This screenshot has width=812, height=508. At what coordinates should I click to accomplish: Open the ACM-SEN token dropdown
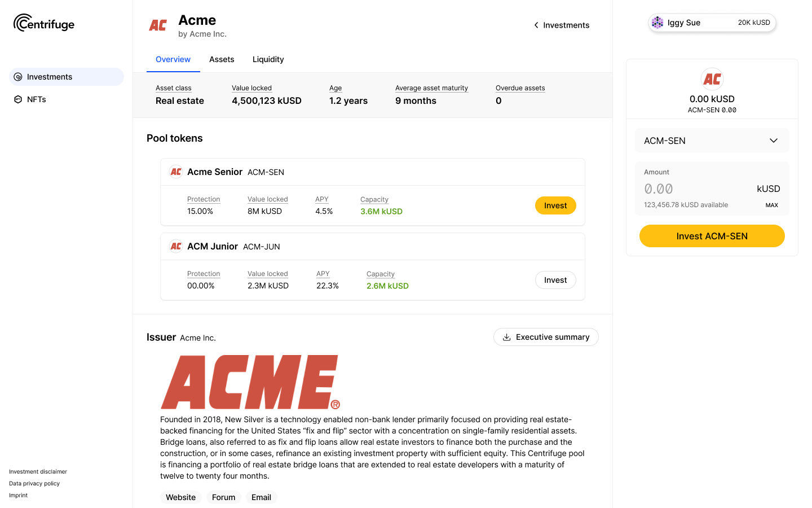[712, 141]
